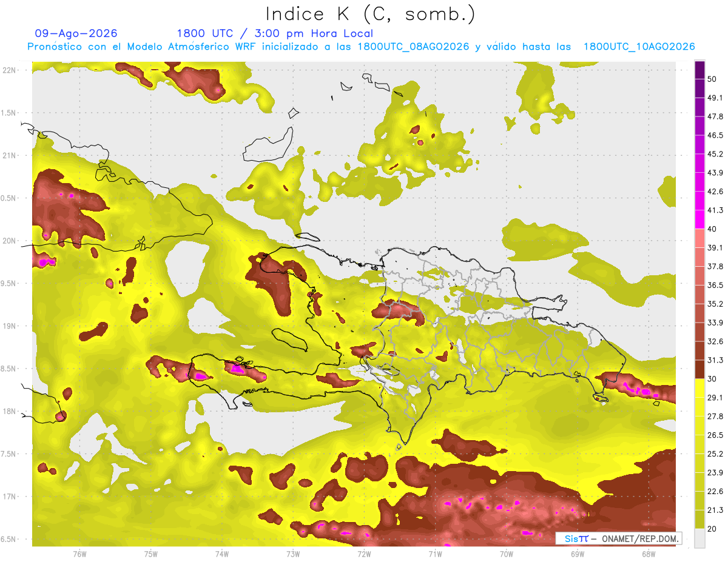
Task: Click colorbar value '42.6'
Action: coord(715,192)
